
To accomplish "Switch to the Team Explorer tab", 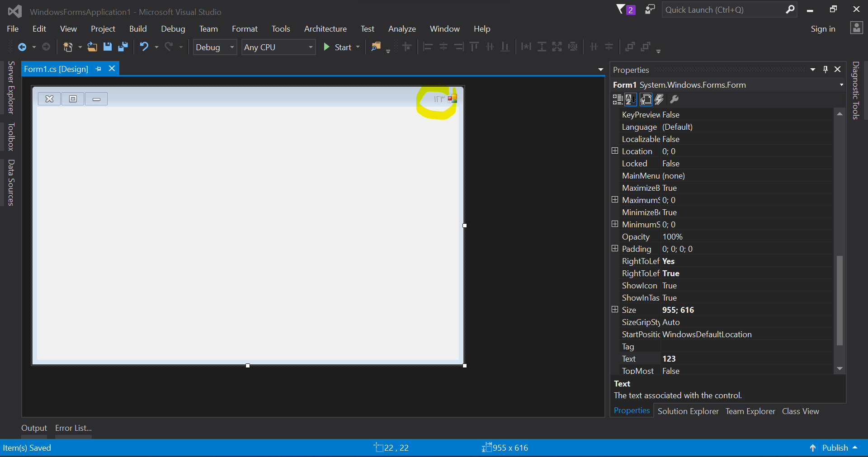I will point(750,411).
